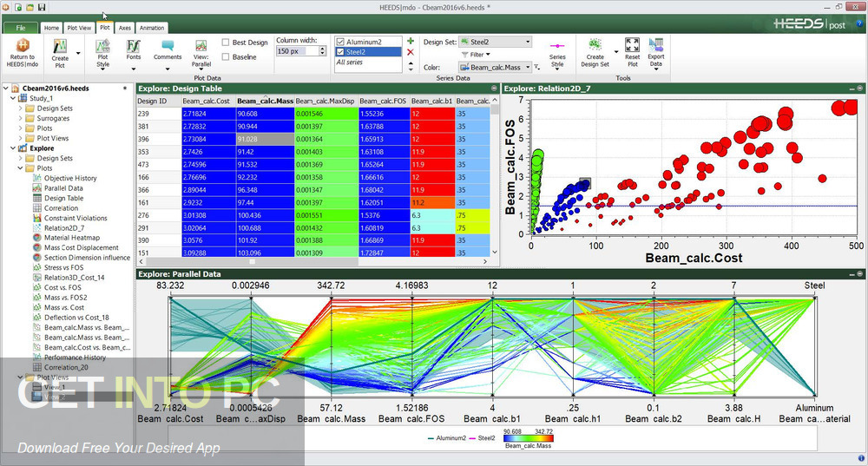868x466 pixels.
Task: Switch to the Animation tab
Action: [x=152, y=28]
